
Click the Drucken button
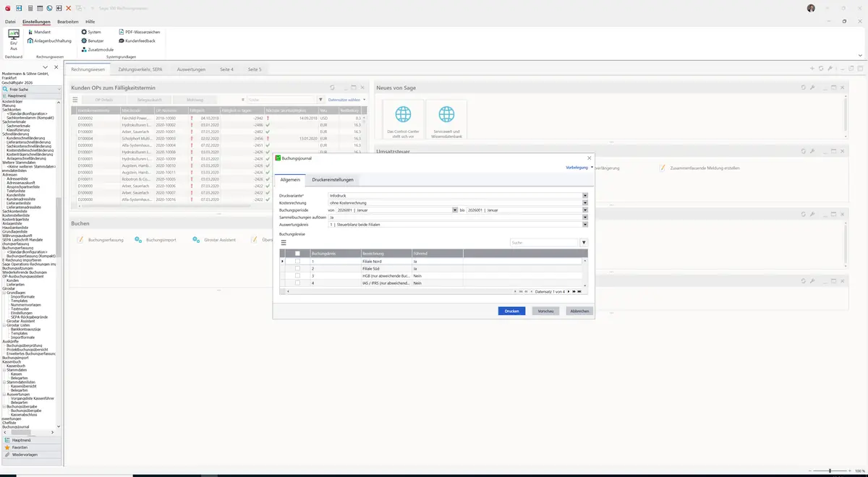(x=511, y=311)
